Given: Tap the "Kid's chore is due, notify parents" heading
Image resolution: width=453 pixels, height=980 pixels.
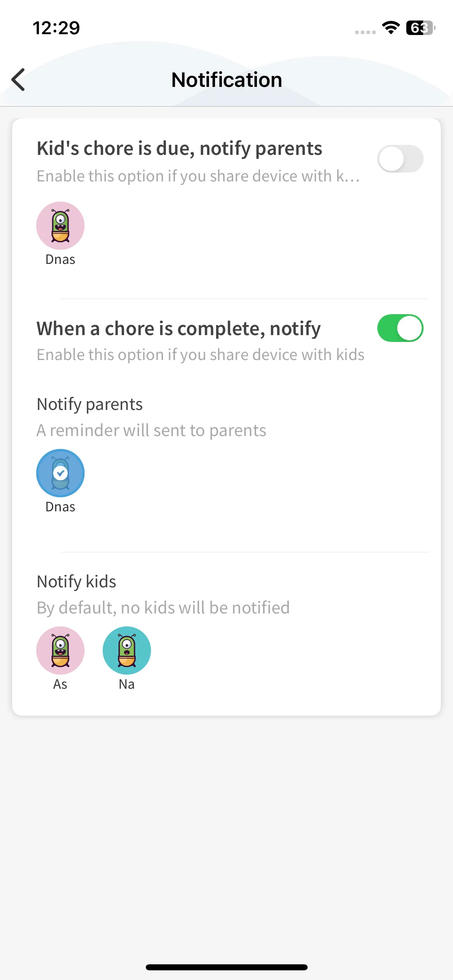Looking at the screenshot, I should pos(179,148).
